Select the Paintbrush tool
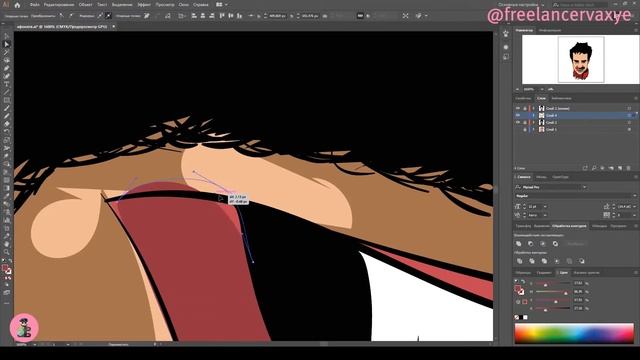 (x=7, y=108)
